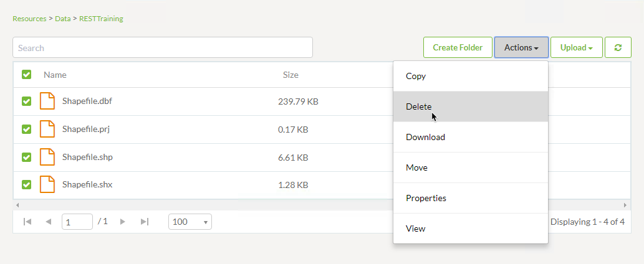644x264 pixels.
Task: Change the page size dropdown from 100
Action: click(190, 222)
